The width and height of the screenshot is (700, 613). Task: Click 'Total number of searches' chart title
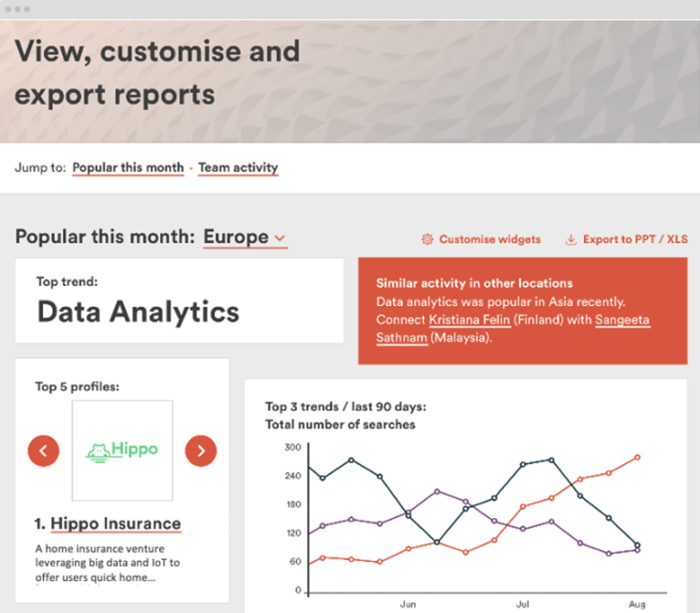click(340, 424)
